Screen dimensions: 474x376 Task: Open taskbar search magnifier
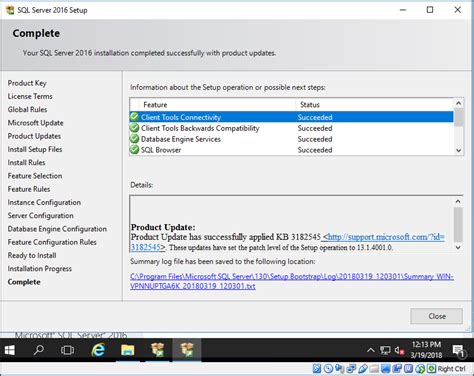pyautogui.click(x=39, y=350)
